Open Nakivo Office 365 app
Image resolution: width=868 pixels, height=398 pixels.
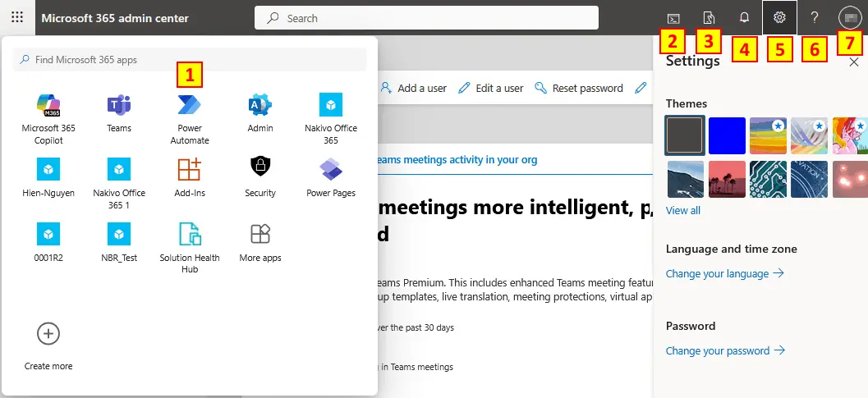click(x=331, y=119)
